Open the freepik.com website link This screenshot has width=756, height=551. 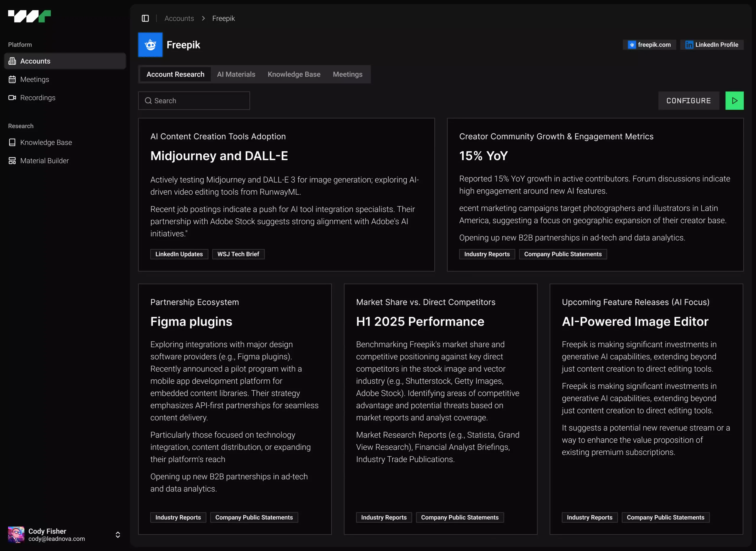coord(649,45)
